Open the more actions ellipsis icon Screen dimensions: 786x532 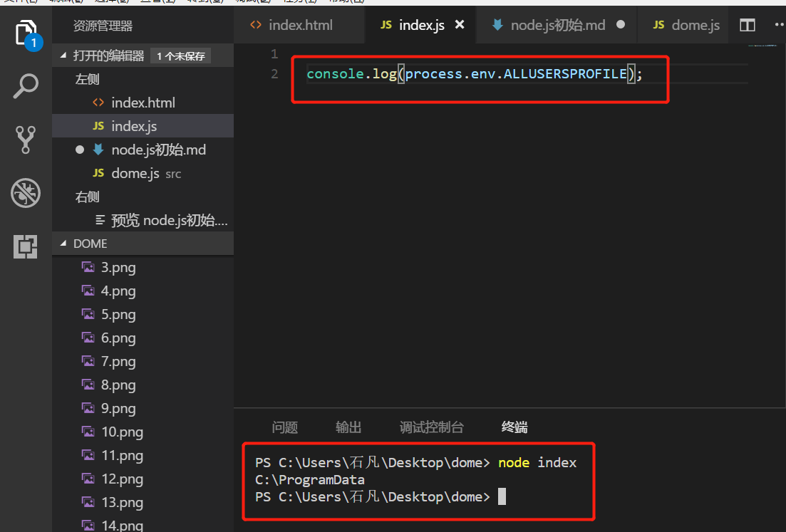[x=778, y=25]
